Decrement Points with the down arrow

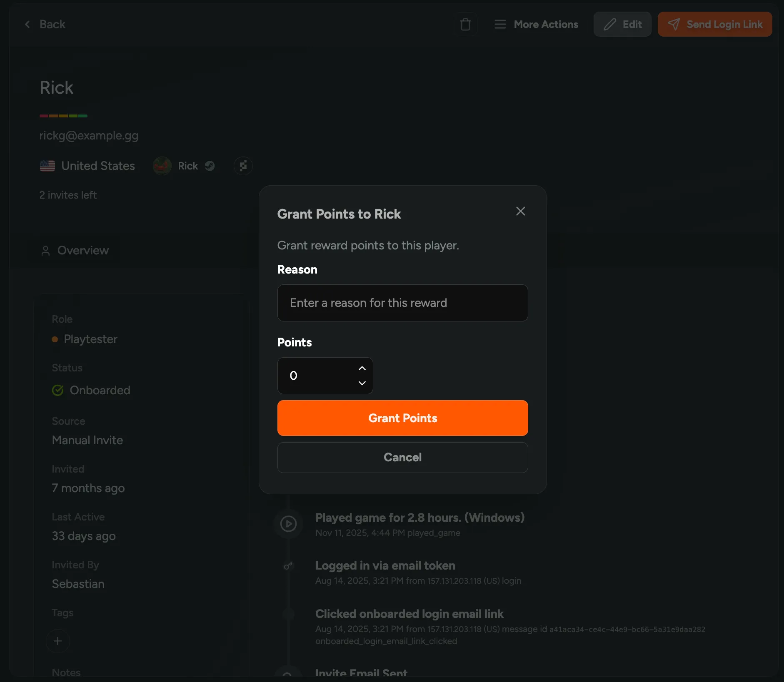coord(362,383)
